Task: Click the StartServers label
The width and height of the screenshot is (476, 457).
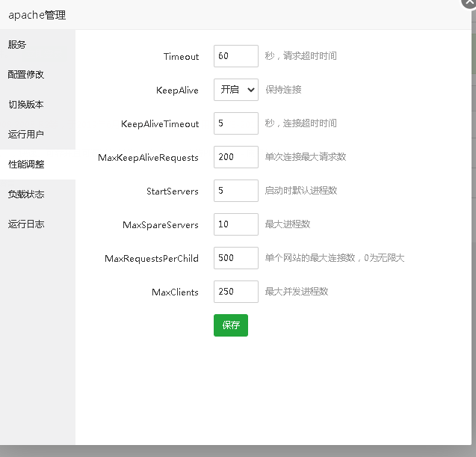Action: [173, 191]
